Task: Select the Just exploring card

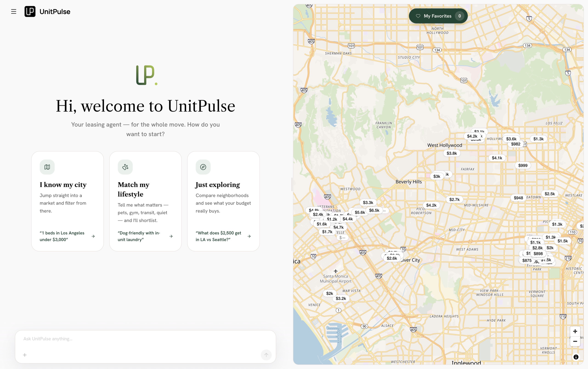Action: click(x=223, y=201)
